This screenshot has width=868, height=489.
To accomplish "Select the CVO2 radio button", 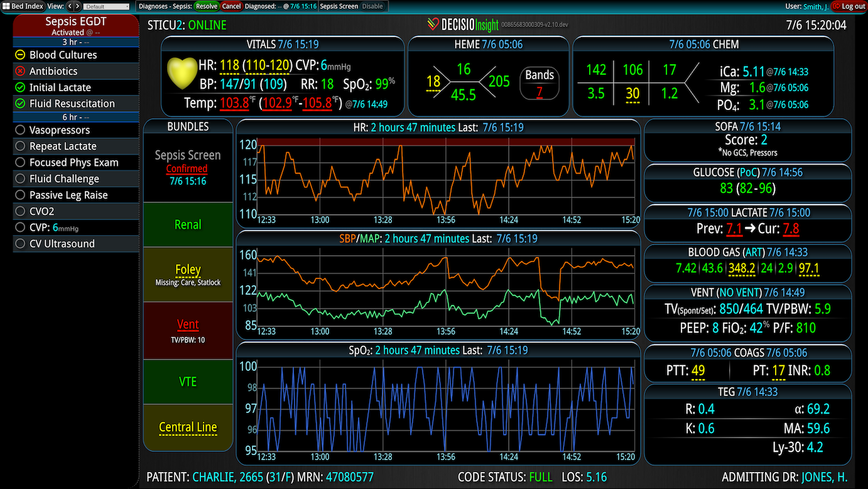I will coord(20,211).
